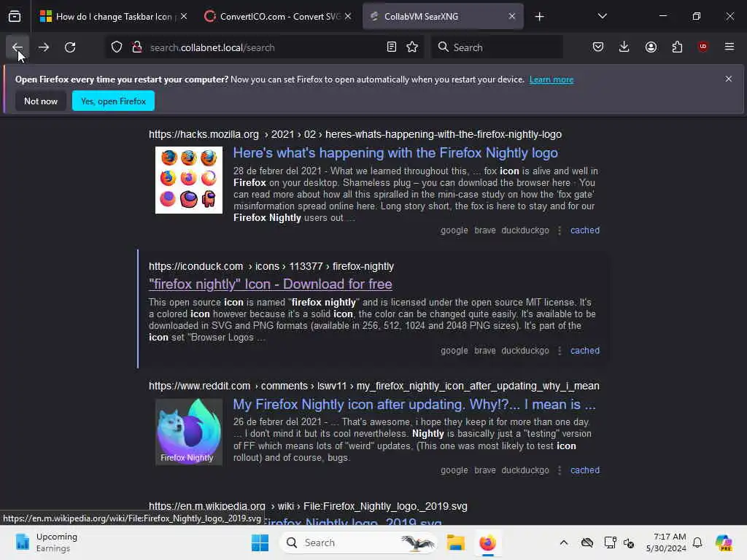
Task: Expand more options on iconduck result
Action: [560, 351]
